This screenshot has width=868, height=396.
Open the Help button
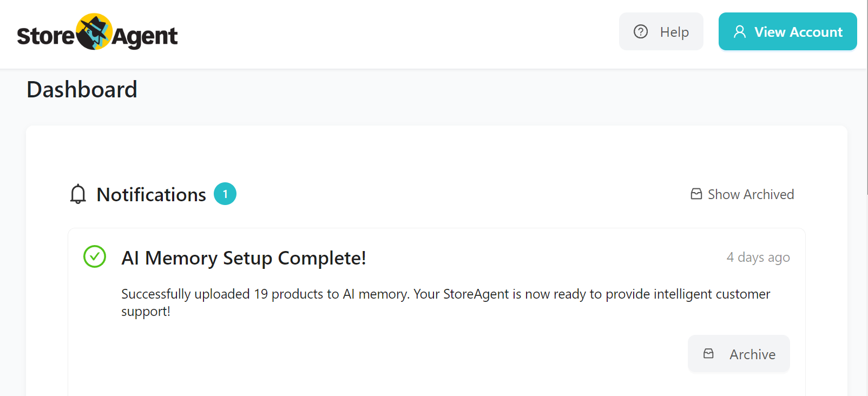pos(661,32)
